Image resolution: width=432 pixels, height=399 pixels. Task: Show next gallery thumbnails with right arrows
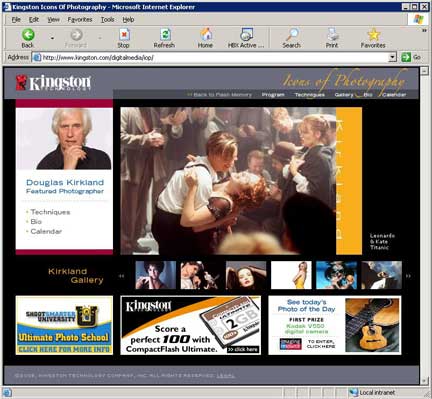[x=408, y=276]
